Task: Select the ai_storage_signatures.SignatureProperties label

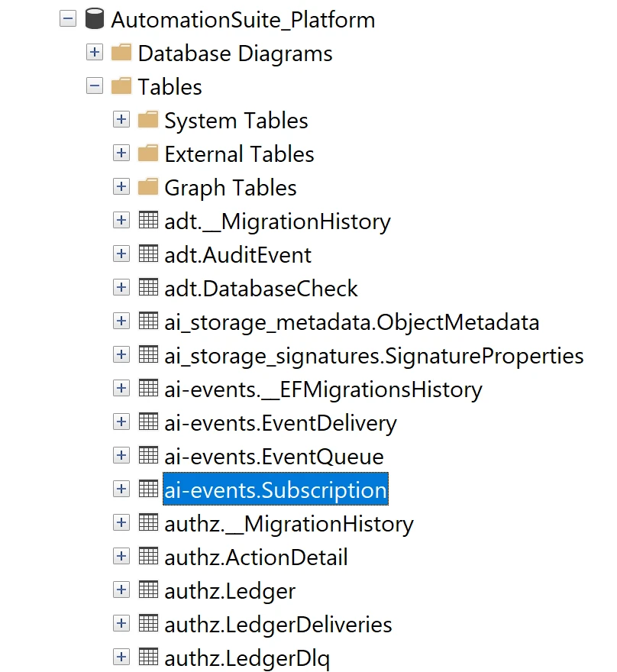Action: click(374, 356)
